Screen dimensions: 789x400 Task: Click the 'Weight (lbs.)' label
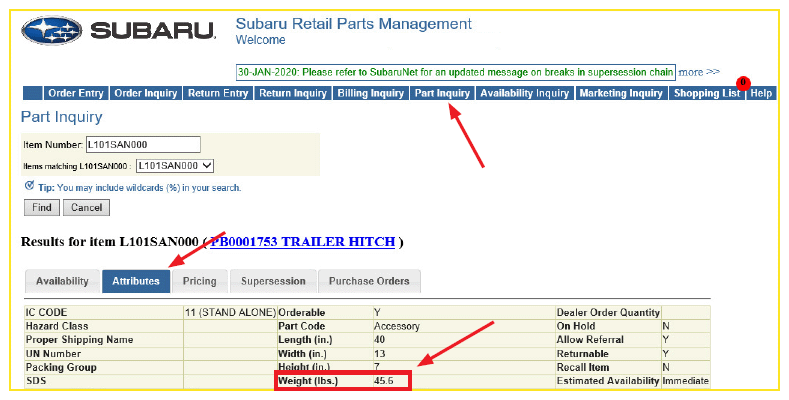pyautogui.click(x=308, y=381)
